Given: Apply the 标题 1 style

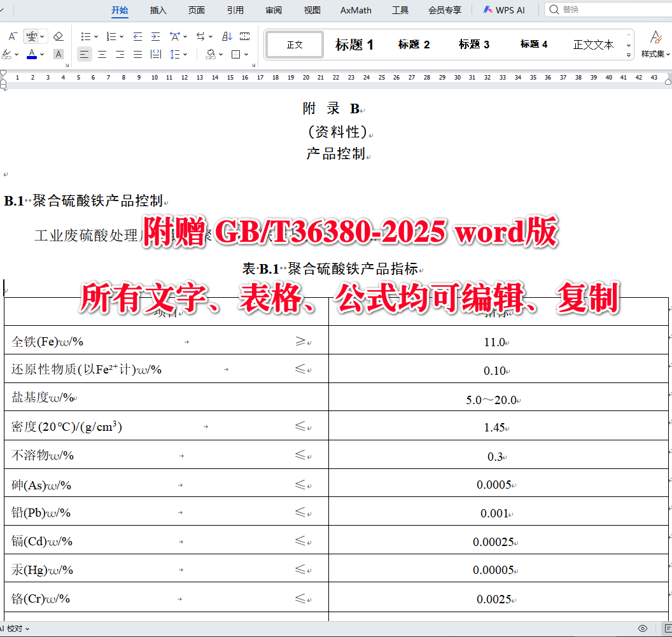Looking at the screenshot, I should pyautogui.click(x=354, y=44).
